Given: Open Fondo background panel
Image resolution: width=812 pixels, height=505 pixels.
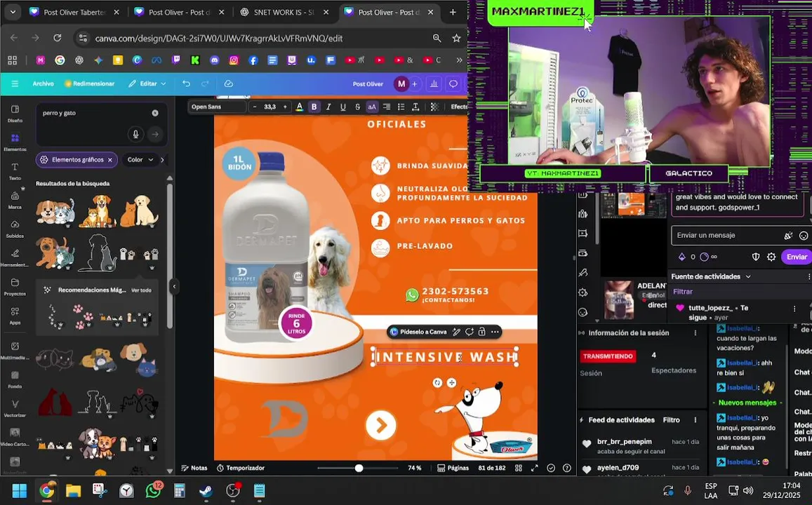Looking at the screenshot, I should click(x=15, y=379).
